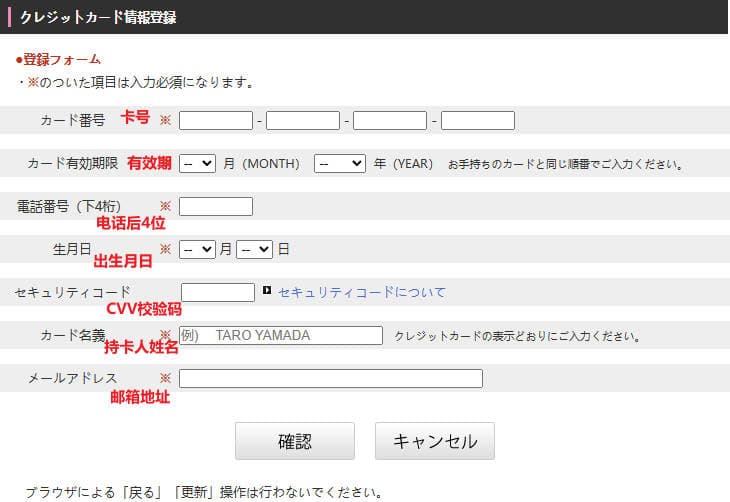
Task: Click the first card number input box
Action: [x=216, y=121]
